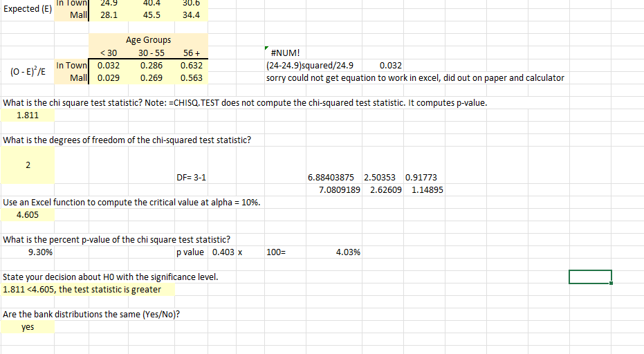Click the cell reading DF= 3-1
Screen dimensions: 644x354
(x=192, y=178)
